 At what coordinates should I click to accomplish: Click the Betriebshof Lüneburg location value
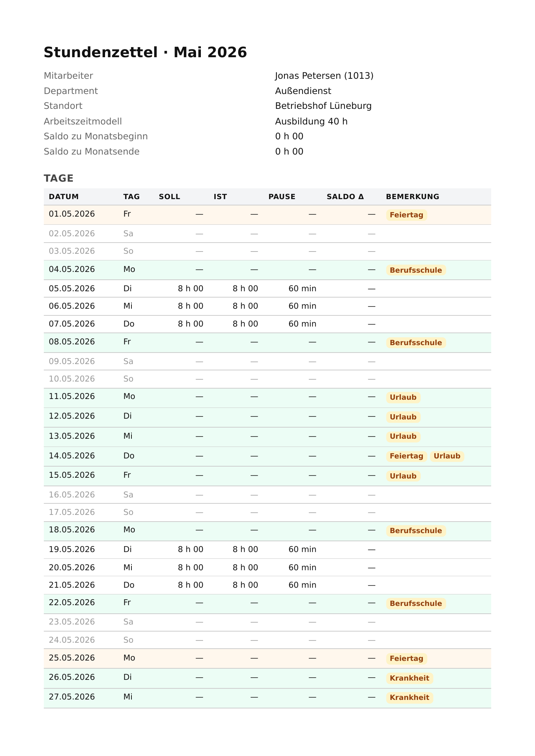pyautogui.click(x=323, y=106)
